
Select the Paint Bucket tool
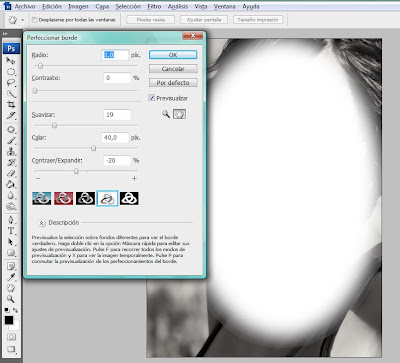tap(11, 184)
